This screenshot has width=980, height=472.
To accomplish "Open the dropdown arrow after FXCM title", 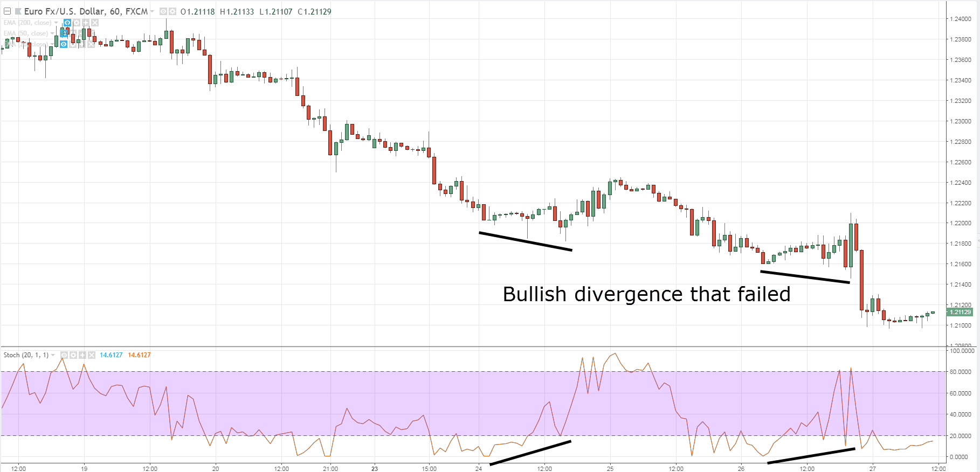I will [152, 11].
